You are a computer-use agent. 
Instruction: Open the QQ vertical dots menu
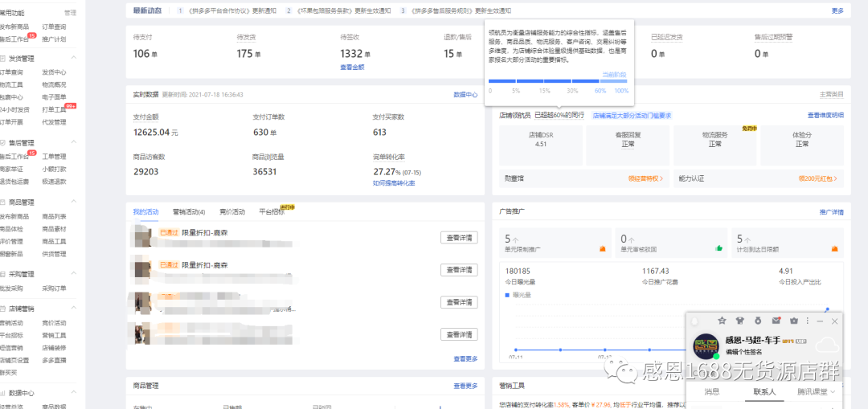tap(807, 321)
